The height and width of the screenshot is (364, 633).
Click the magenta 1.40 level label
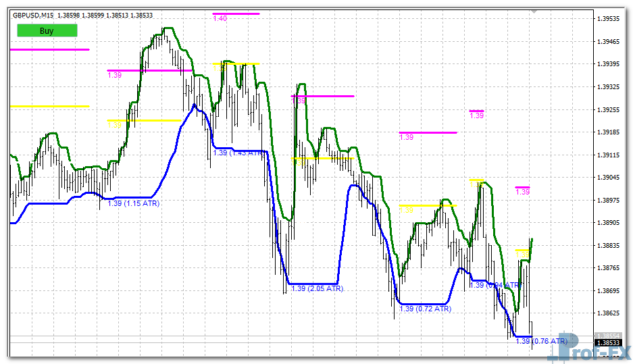tap(220, 19)
